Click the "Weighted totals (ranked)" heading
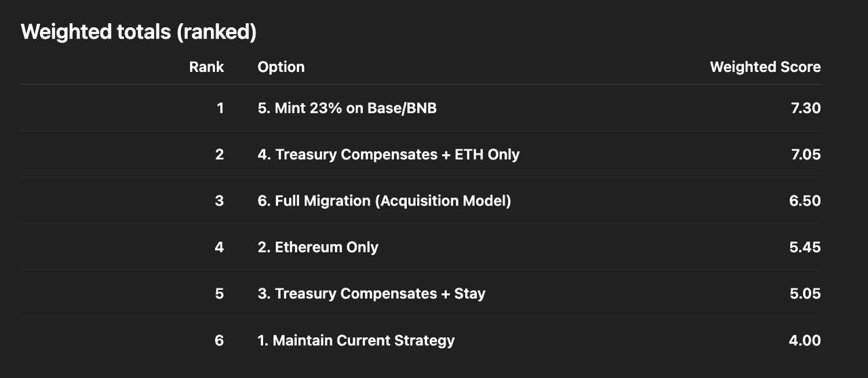The width and height of the screenshot is (868, 378). [138, 32]
